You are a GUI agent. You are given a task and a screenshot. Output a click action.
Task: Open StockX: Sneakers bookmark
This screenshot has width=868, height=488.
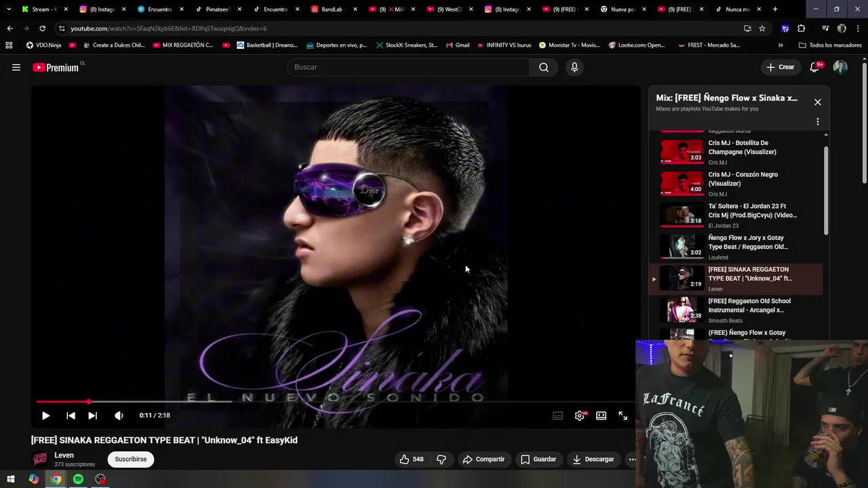pos(406,45)
